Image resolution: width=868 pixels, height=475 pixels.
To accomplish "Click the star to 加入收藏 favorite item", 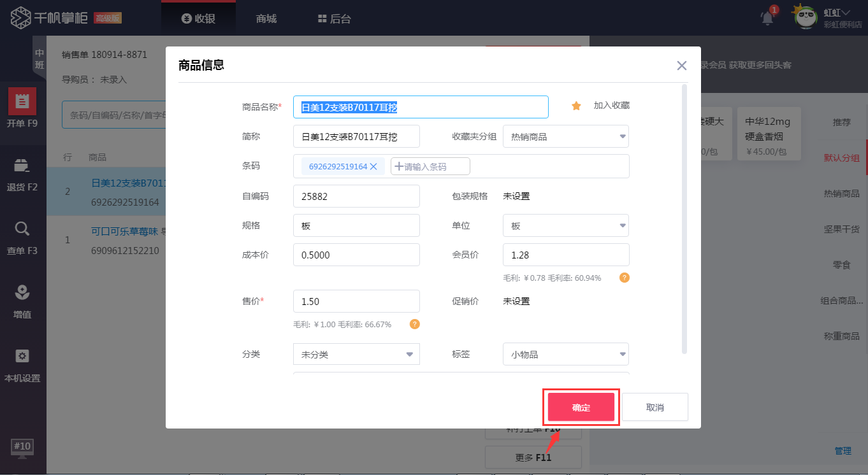I will click(576, 106).
